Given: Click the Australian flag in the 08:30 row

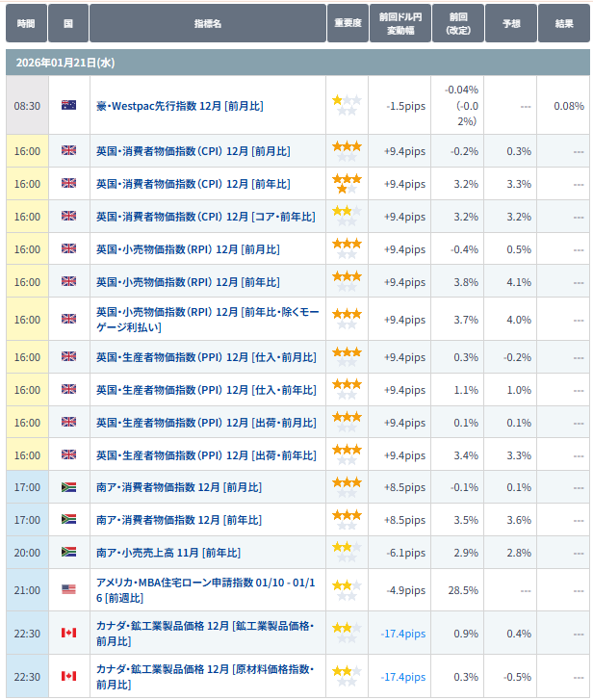Looking at the screenshot, I should (x=68, y=105).
